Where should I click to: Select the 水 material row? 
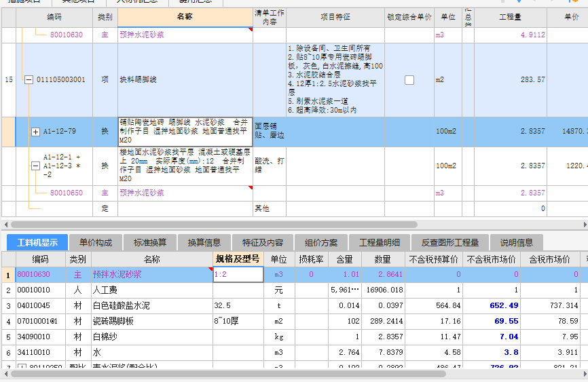click(151, 352)
